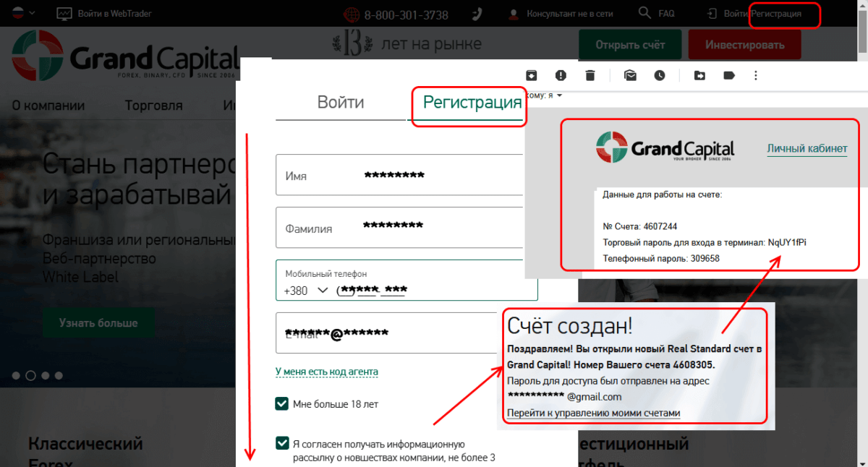Switch to the "Войти" tab

(x=341, y=102)
